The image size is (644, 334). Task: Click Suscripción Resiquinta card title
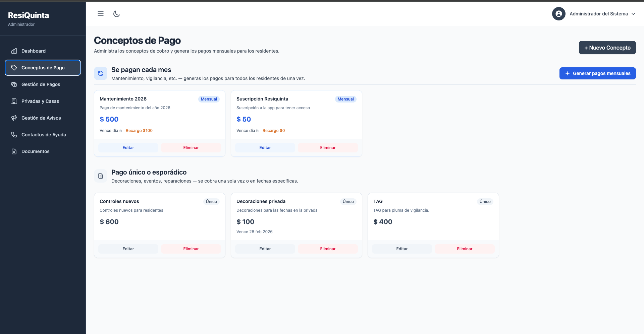[x=262, y=99]
